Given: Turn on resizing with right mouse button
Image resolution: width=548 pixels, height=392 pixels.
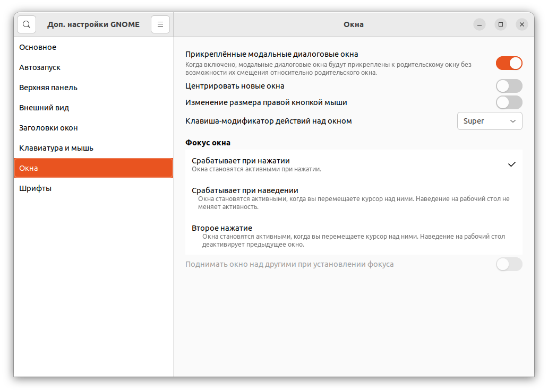Looking at the screenshot, I should click(509, 102).
